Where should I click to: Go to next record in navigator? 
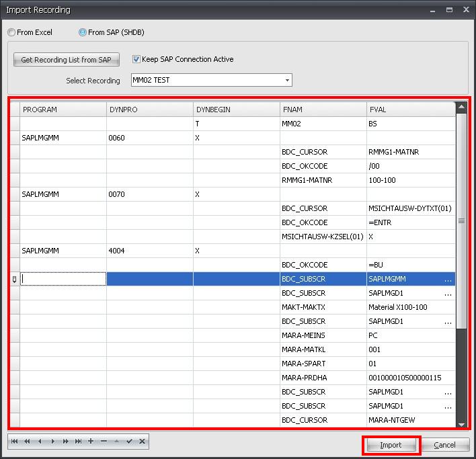coord(52,442)
